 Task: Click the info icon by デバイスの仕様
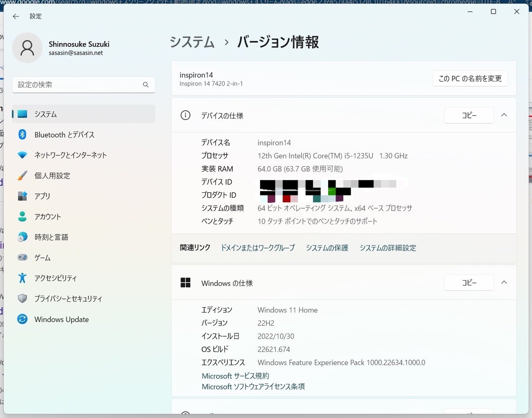(185, 115)
